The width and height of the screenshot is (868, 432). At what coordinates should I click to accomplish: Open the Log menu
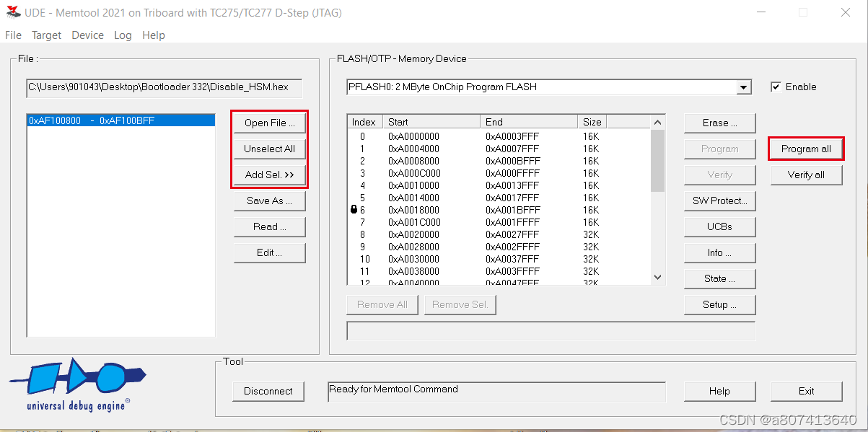(123, 35)
